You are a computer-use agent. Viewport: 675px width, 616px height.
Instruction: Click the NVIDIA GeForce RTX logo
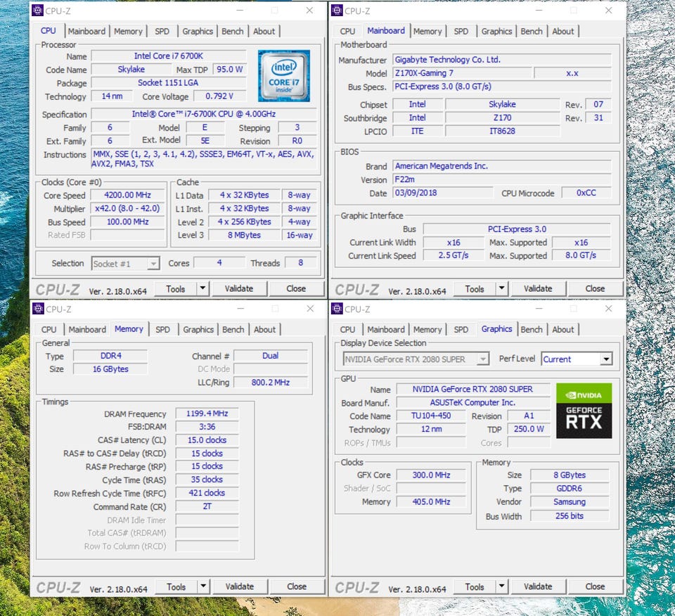point(584,411)
